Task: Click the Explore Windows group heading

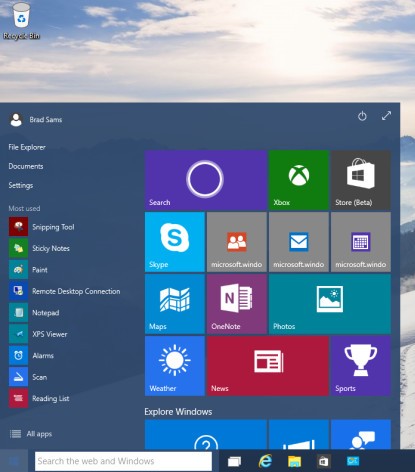Action: coord(178,412)
